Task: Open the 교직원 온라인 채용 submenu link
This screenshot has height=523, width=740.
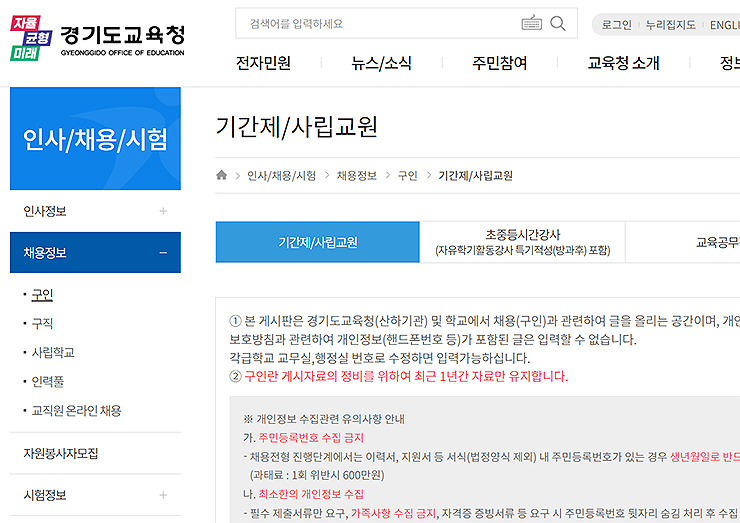Action: (x=76, y=411)
